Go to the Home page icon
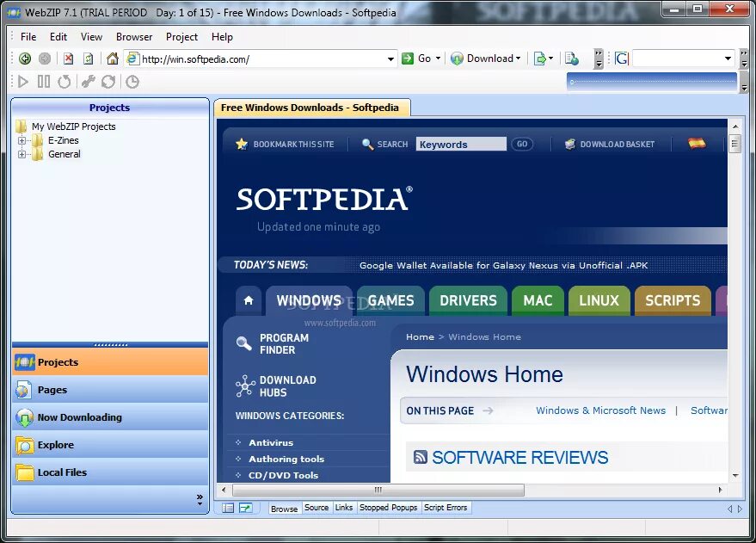 (113, 59)
